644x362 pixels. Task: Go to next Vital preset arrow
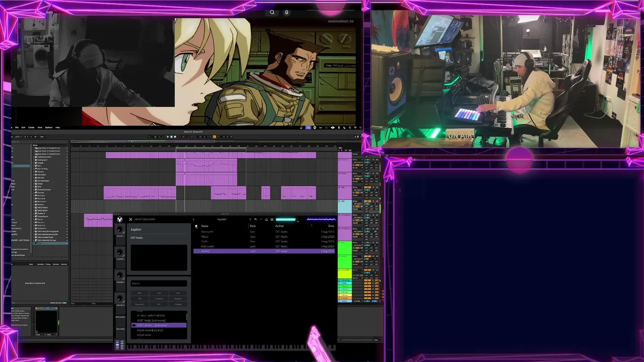pos(250,219)
